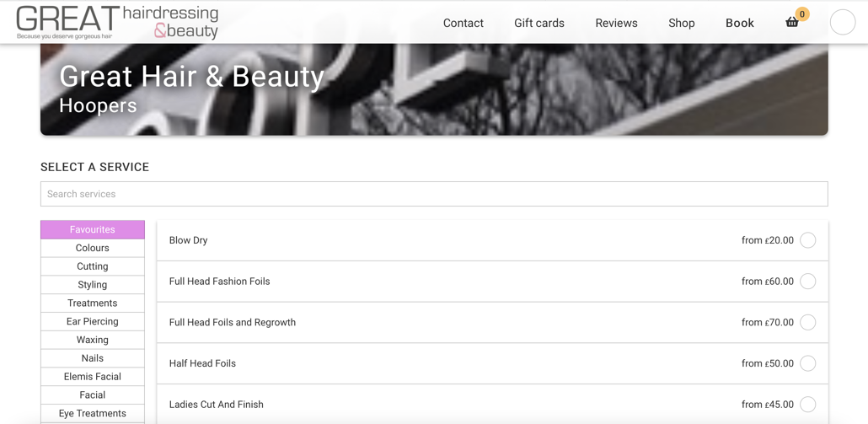Image resolution: width=868 pixels, height=424 pixels.
Task: Click Full Head Foils and Regrowth text
Action: point(233,322)
